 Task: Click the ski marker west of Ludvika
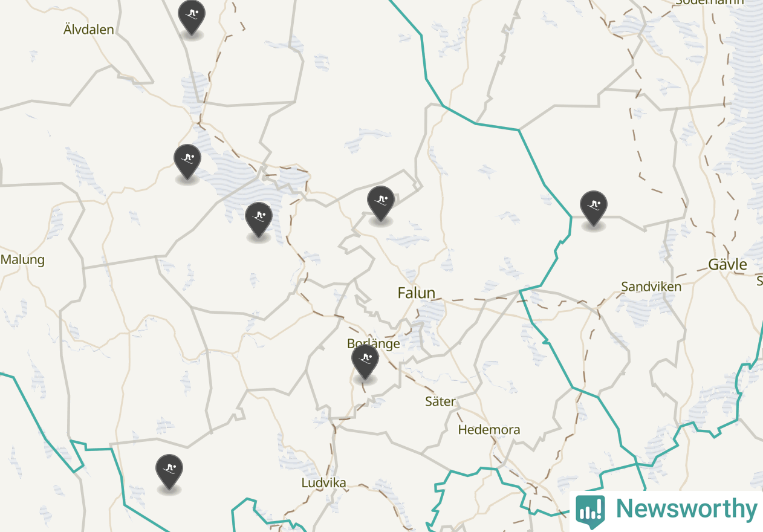(x=169, y=472)
